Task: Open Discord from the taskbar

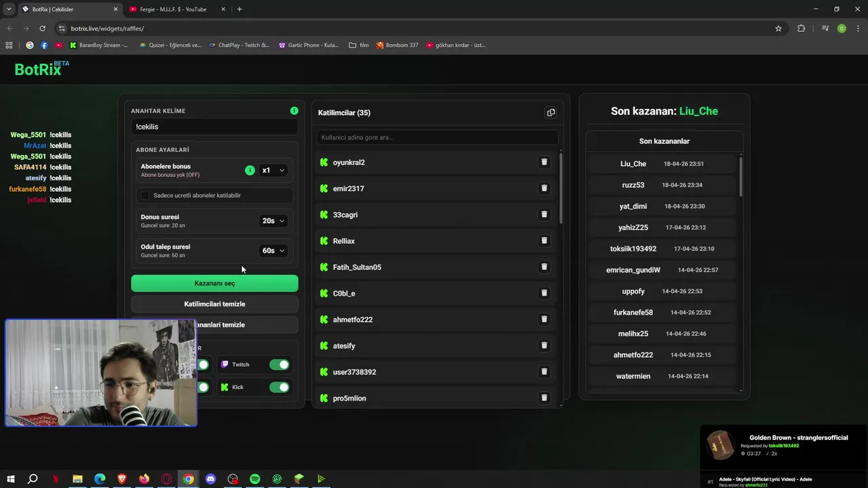Action: (210, 479)
